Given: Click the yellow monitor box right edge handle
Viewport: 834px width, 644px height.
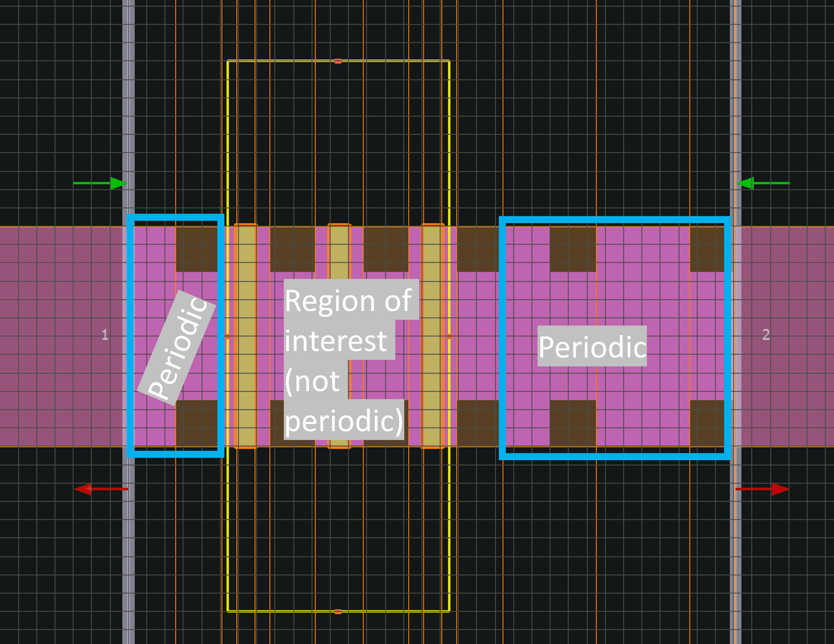Looking at the screenshot, I should pyautogui.click(x=450, y=336).
